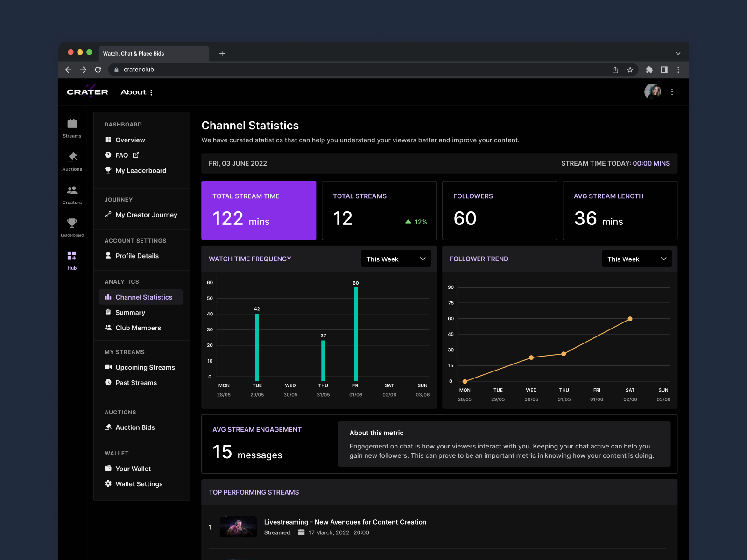Image resolution: width=747 pixels, height=560 pixels.
Task: Click the Wallet Settings gear icon
Action: 108,484
